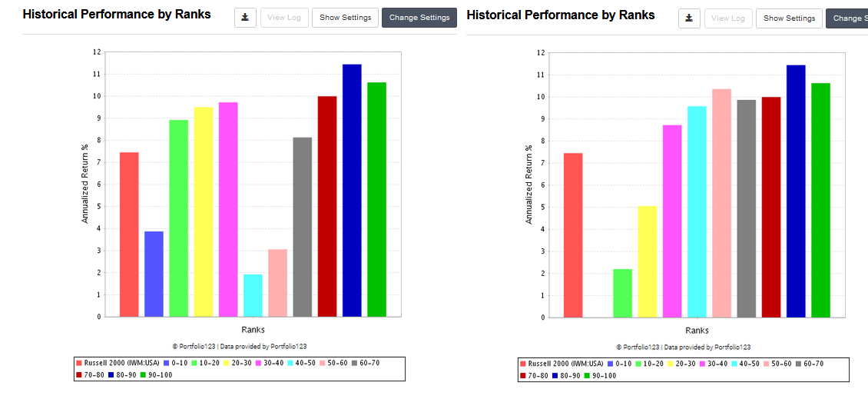Click the cyan 40-50 bar in left chart

point(253,296)
